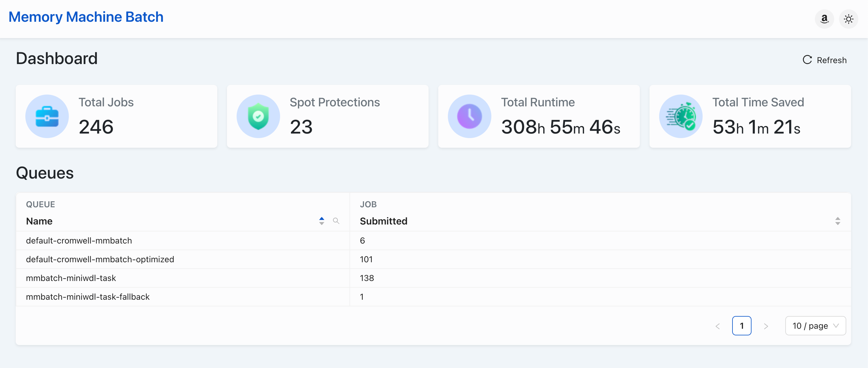Click the Total Jobs briefcase icon
Image resolution: width=868 pixels, height=368 pixels.
[47, 116]
